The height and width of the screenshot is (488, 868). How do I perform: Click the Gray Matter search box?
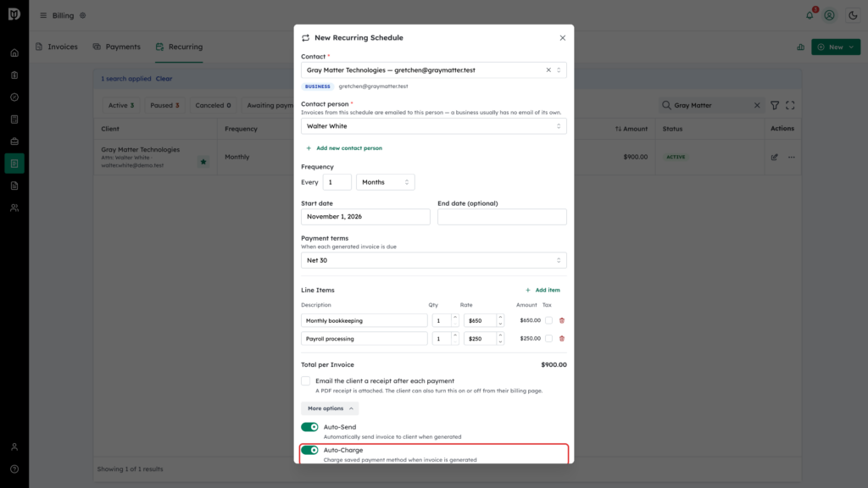[x=711, y=105]
